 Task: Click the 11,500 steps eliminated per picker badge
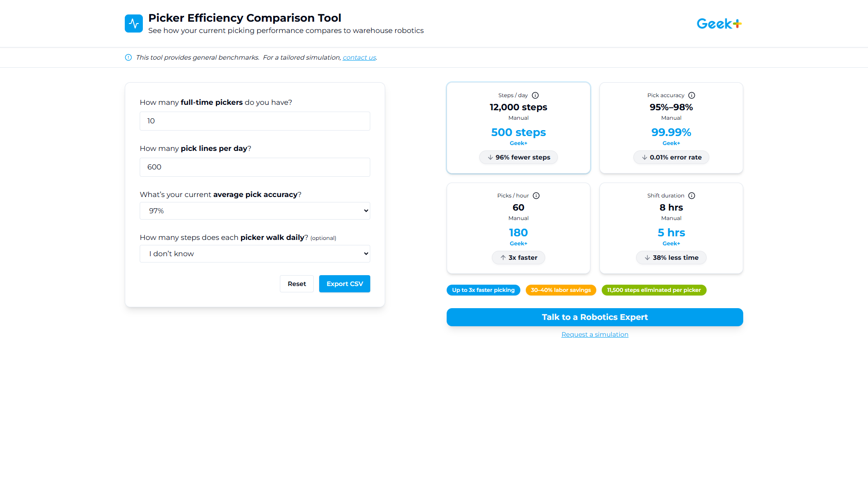coord(654,290)
